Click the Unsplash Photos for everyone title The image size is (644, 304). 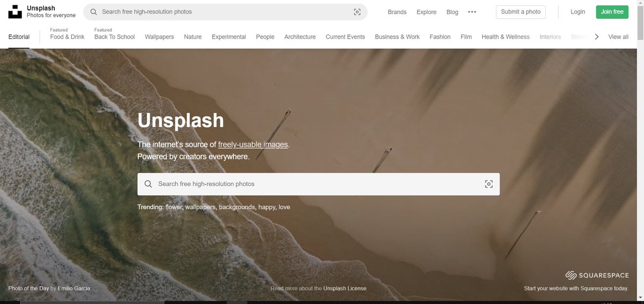[x=51, y=12]
